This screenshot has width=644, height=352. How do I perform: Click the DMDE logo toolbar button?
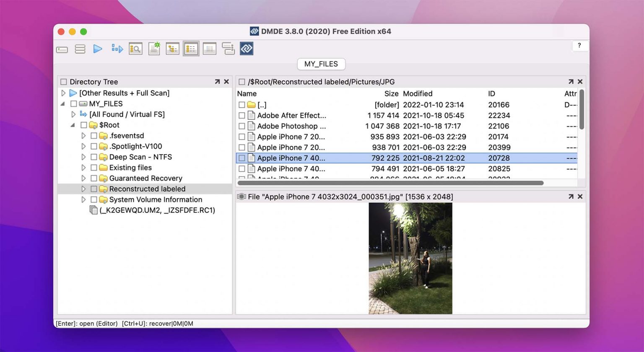pos(246,49)
